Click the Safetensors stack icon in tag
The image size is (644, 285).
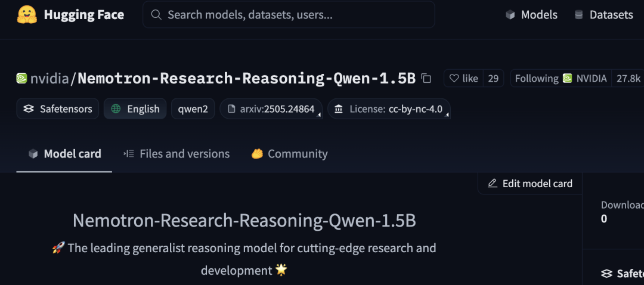click(29, 109)
